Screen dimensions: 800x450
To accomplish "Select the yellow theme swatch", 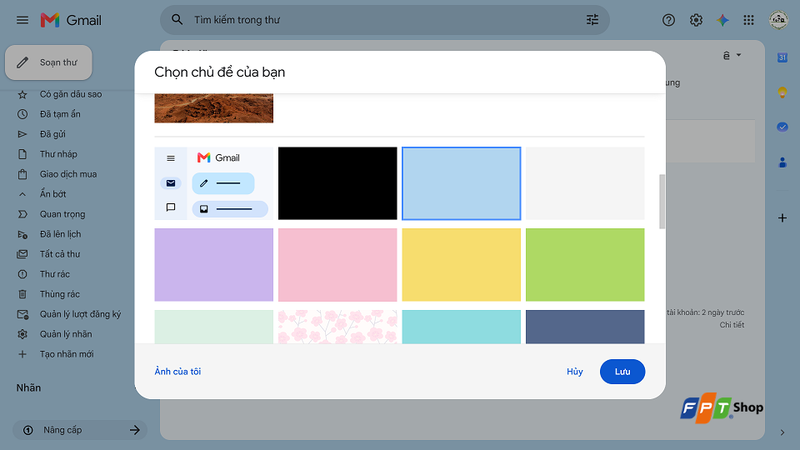I will [x=461, y=265].
